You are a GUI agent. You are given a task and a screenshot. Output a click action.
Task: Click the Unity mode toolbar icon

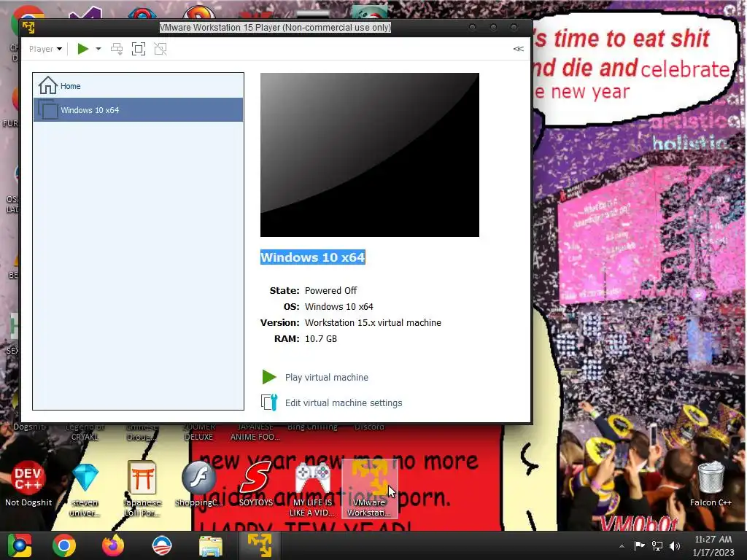click(160, 49)
